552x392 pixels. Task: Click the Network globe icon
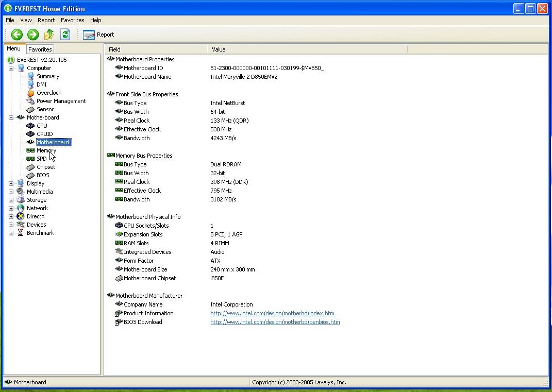coord(21,208)
